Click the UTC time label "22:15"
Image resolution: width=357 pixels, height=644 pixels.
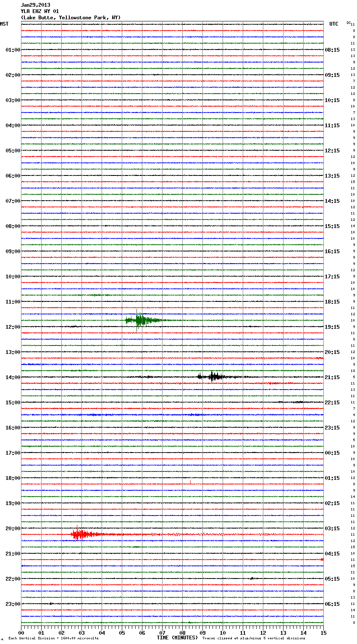point(332,403)
